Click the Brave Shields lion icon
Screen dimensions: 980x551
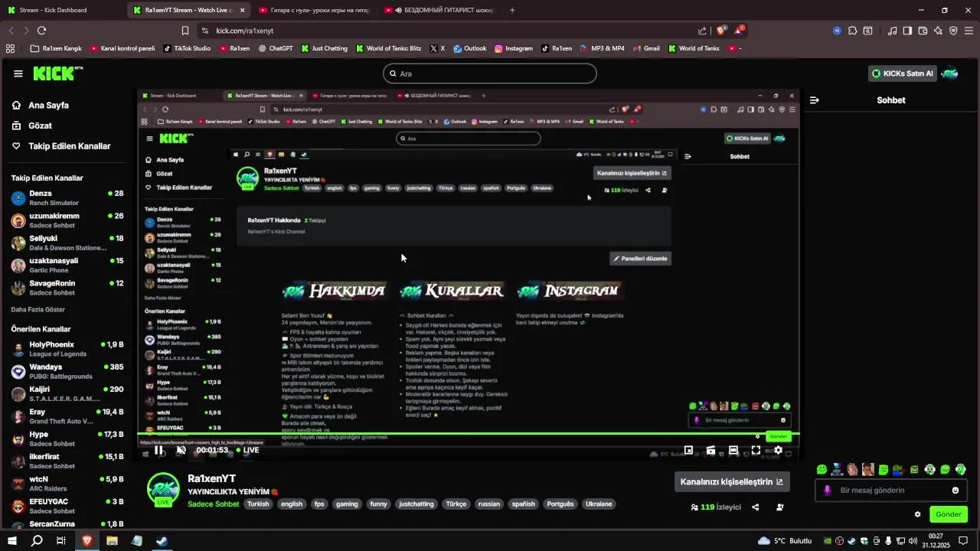tap(720, 31)
